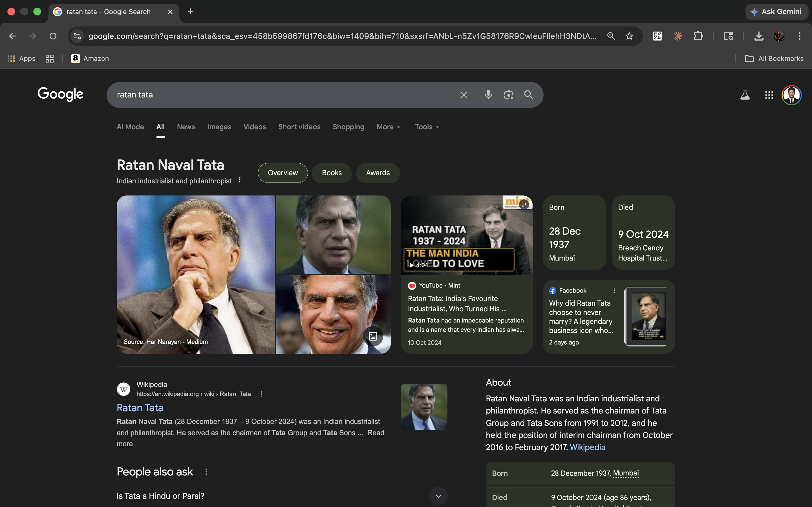Screen dimensions: 812x507
Task: Open Google Lens image search
Action: [x=509, y=95]
